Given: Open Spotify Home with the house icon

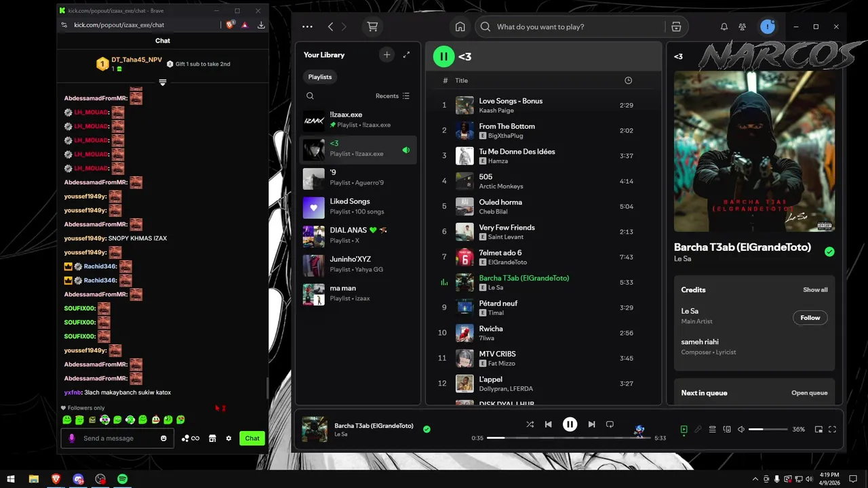Looking at the screenshot, I should [x=460, y=26].
